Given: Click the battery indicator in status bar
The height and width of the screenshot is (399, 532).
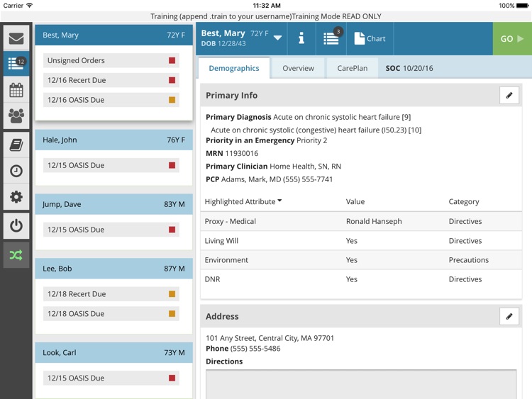Looking at the screenshot, I should click(x=522, y=6).
